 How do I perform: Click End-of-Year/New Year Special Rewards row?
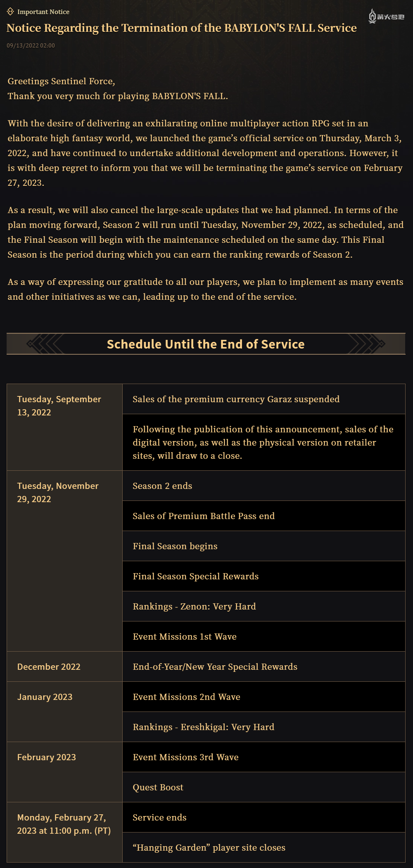pyautogui.click(x=215, y=667)
